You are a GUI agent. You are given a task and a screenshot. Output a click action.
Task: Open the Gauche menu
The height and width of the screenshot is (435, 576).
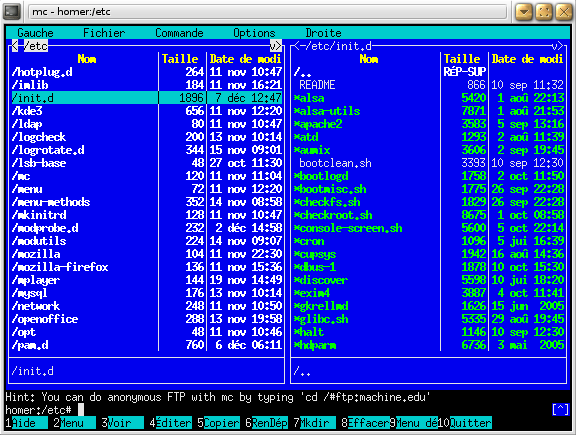[x=35, y=33]
